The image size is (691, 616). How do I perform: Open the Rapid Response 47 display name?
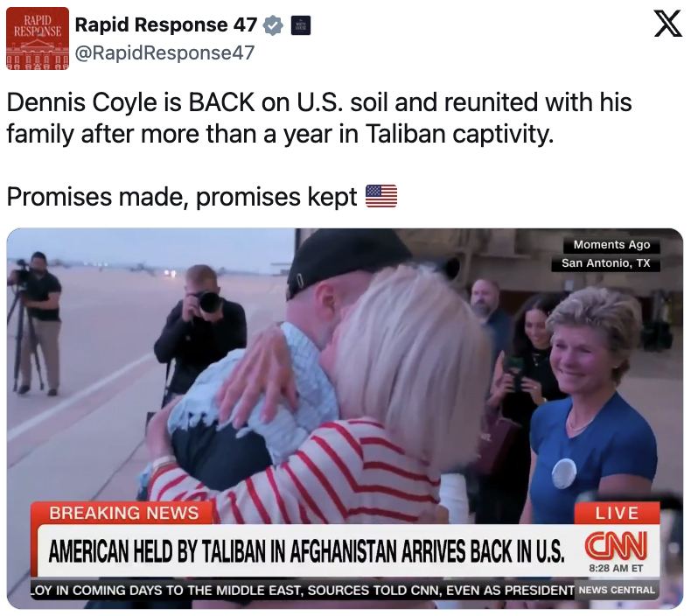(x=166, y=24)
